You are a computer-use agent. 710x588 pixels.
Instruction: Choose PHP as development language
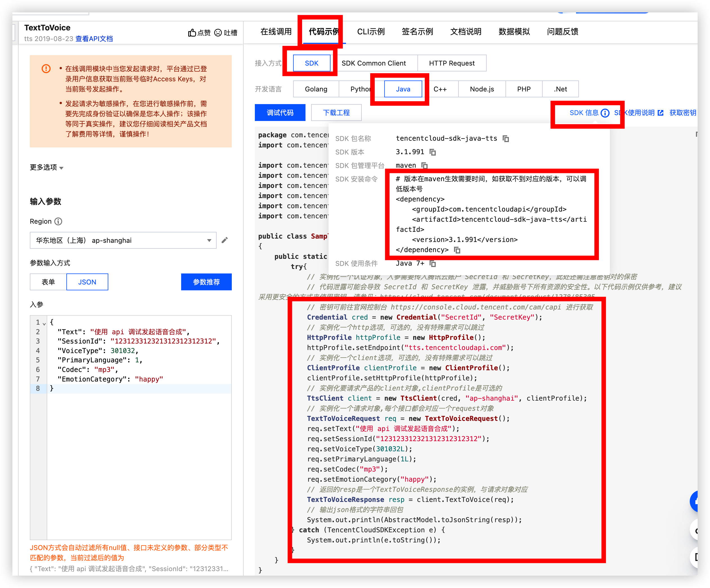524,89
